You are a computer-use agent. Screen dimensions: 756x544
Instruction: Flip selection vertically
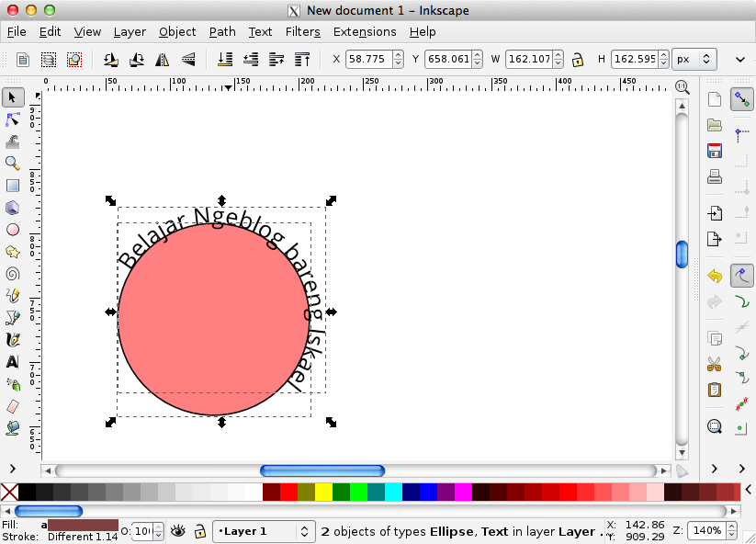coord(188,60)
